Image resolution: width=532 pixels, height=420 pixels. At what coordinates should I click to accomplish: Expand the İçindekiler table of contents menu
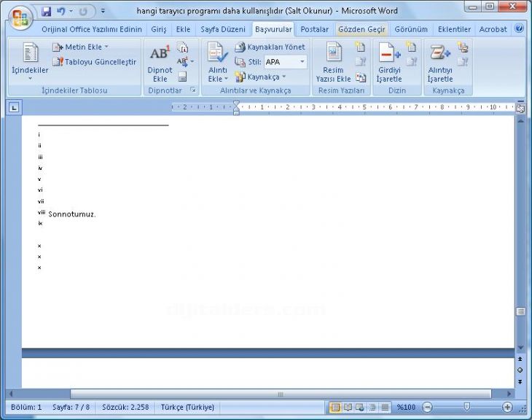(x=30, y=61)
